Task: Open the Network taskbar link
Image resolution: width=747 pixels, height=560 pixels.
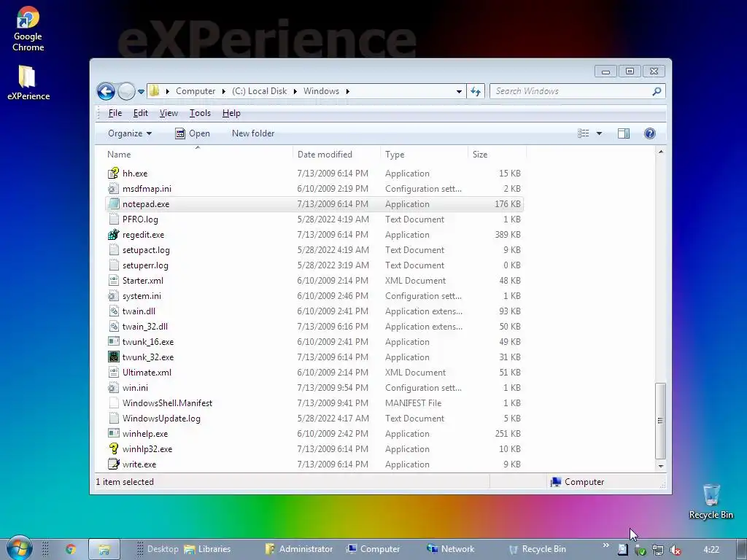Action: (x=450, y=549)
